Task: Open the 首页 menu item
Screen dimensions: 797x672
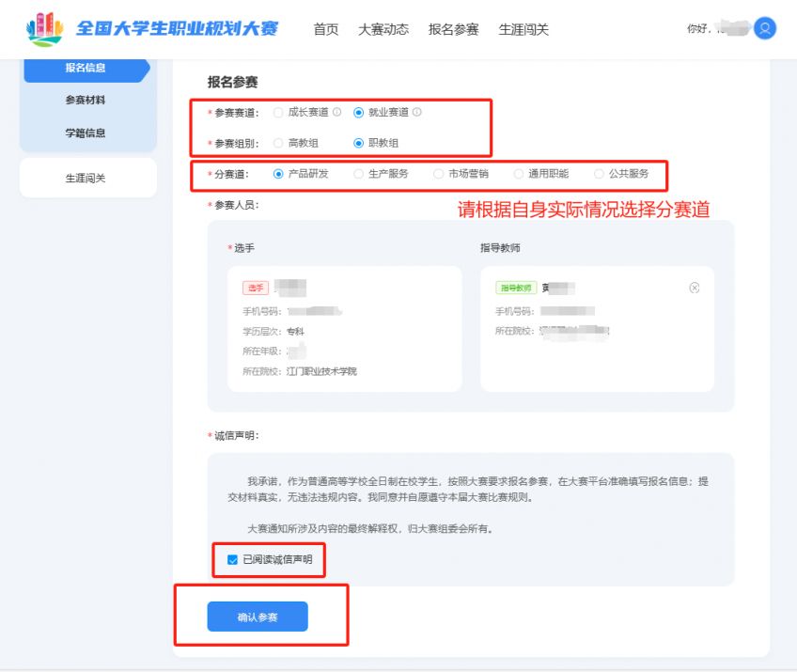Action: 325,29
